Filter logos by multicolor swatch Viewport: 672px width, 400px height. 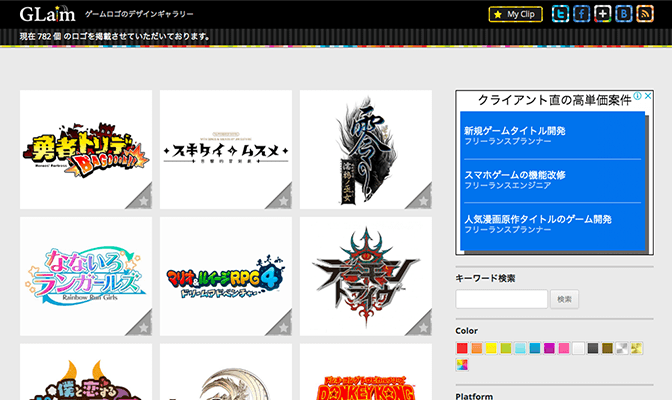pyautogui.click(x=462, y=365)
